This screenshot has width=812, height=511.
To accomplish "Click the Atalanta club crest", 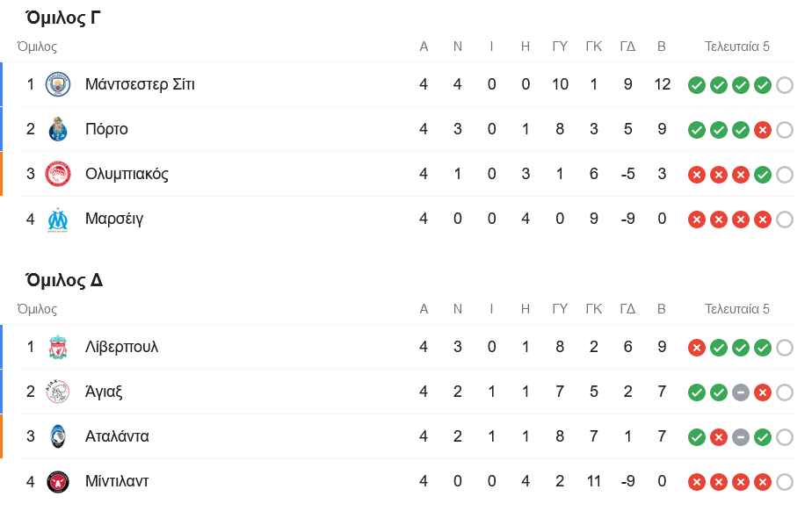I will tap(58, 436).
